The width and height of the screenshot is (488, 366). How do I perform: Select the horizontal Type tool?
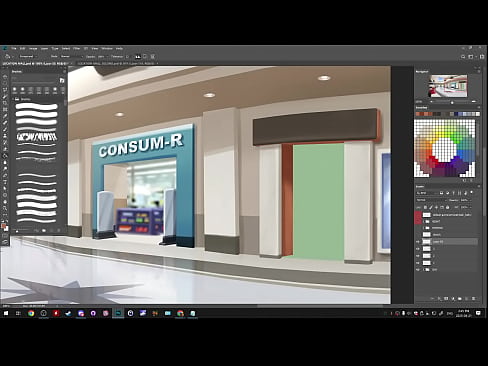[5, 182]
